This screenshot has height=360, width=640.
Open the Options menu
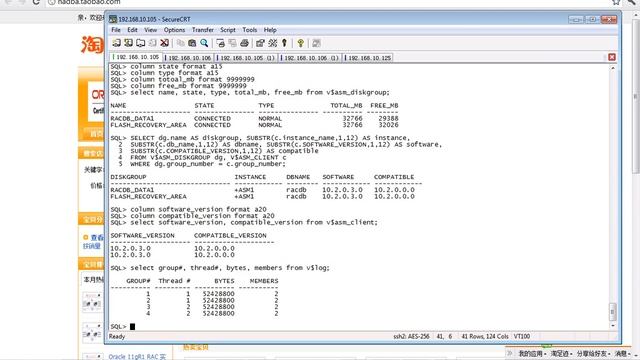174,30
